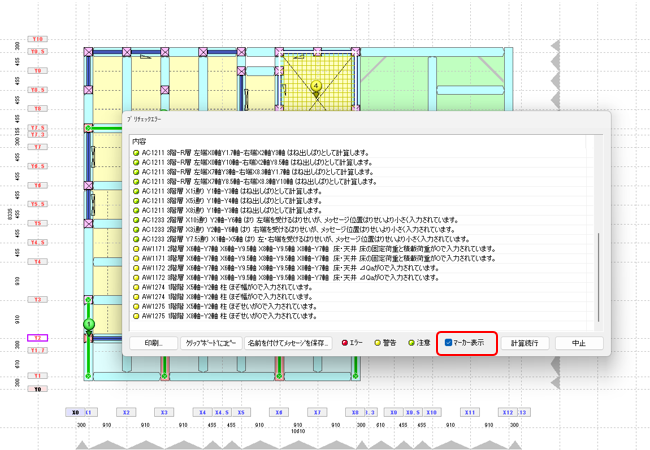This screenshot has width=650, height=450.
Task: Click the Y3 axis label
Action: pyautogui.click(x=38, y=299)
